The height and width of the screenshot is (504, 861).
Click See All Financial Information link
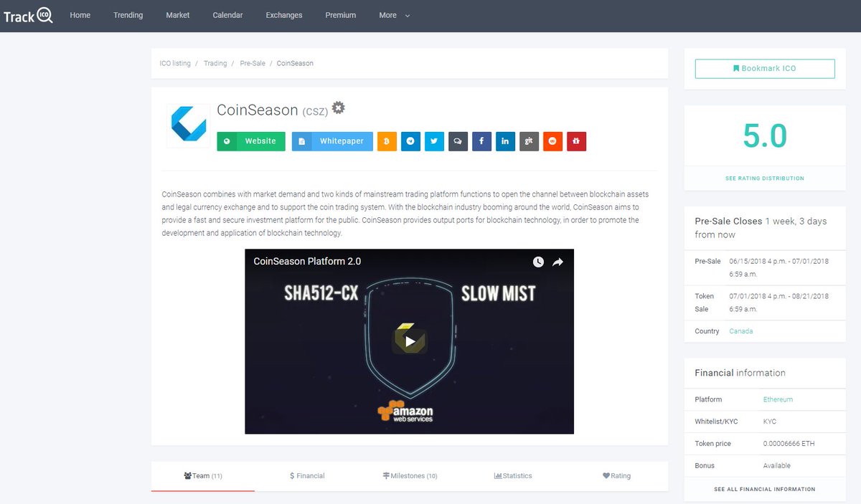tap(765, 489)
